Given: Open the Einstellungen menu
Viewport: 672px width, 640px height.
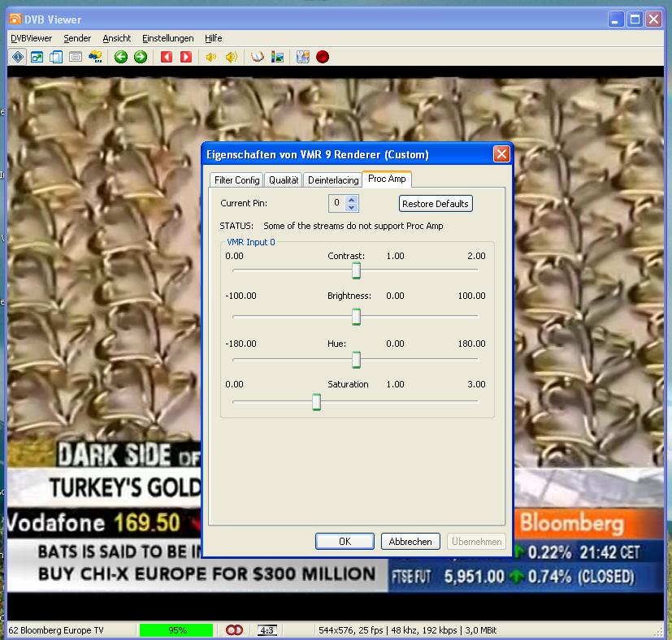Looking at the screenshot, I should coord(168,38).
